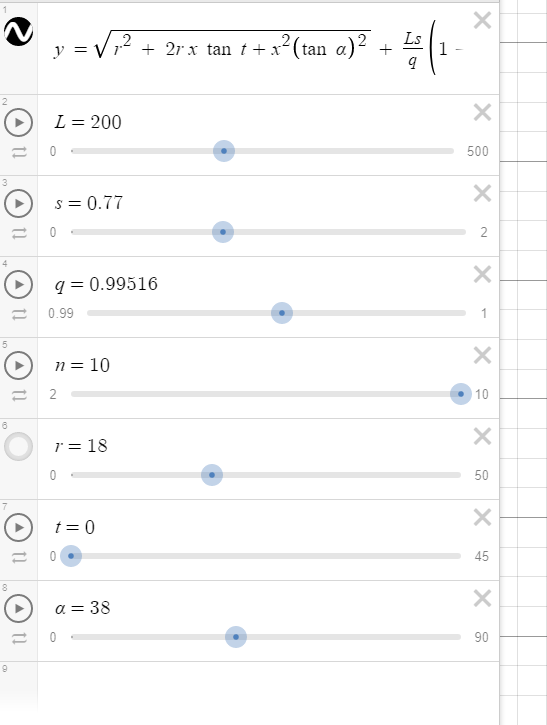Delete the L = 200 expression
This screenshot has height=725, width=547.
pos(482,112)
